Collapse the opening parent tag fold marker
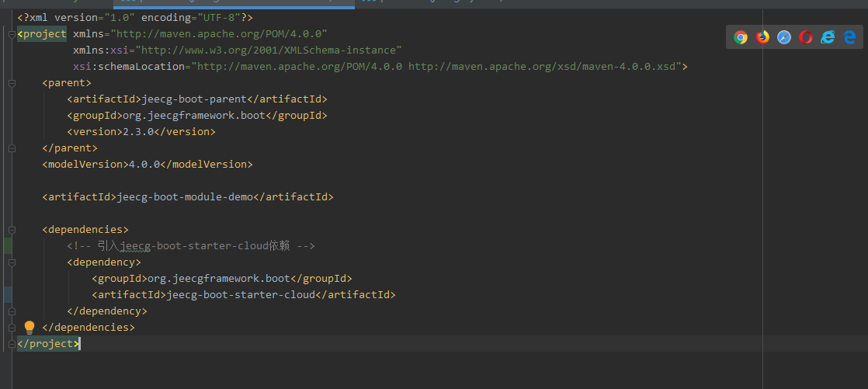The width and height of the screenshot is (868, 389). click(12, 83)
